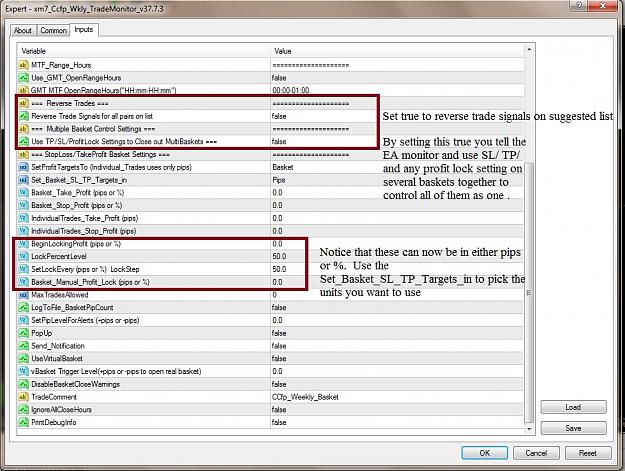Click the Load button
Screen dimensions: 625x471
[x=573, y=407]
